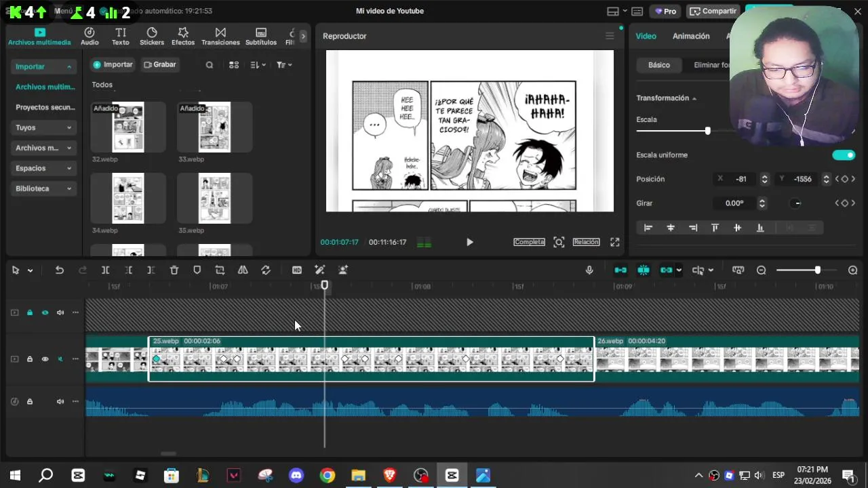
Task: Align clip to left edge icon
Action: pos(648,228)
